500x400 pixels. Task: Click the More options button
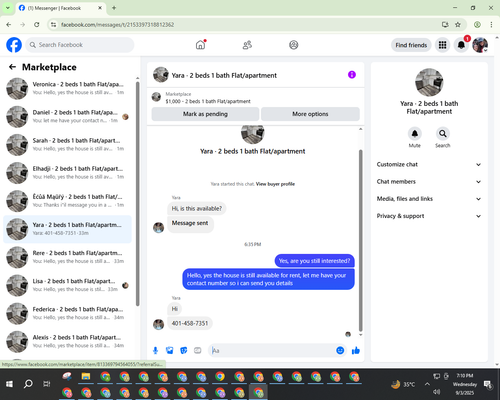pyautogui.click(x=310, y=114)
